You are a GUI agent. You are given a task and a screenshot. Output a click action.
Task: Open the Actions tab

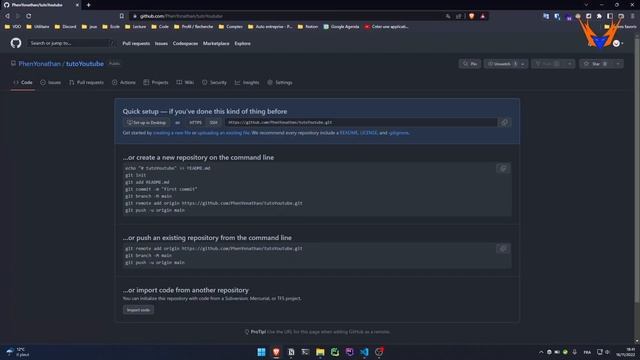coord(124,82)
